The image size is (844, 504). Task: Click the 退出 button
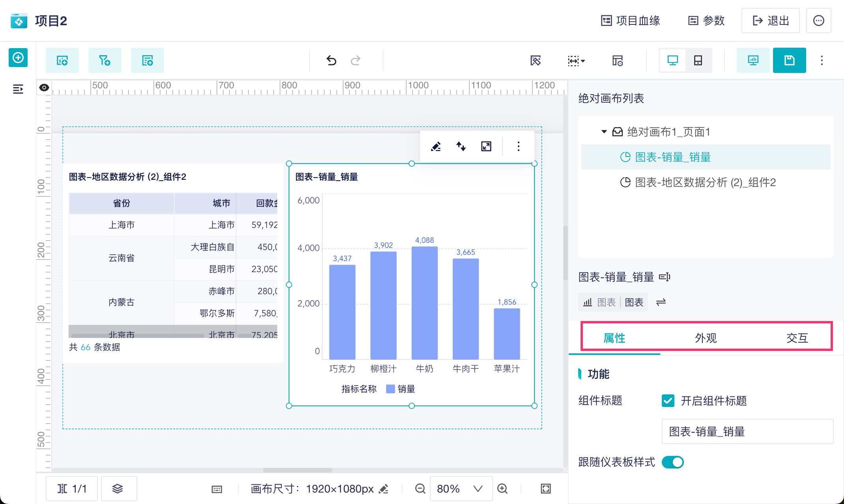[770, 21]
